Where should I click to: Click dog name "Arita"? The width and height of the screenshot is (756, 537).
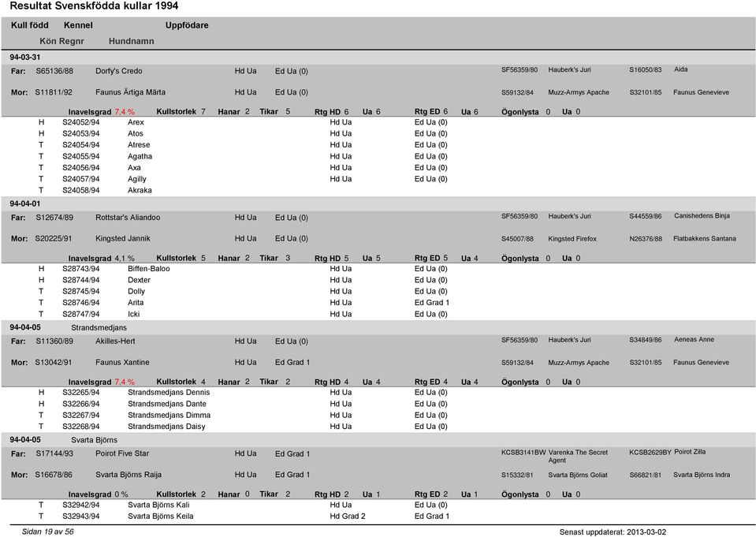click(136, 303)
